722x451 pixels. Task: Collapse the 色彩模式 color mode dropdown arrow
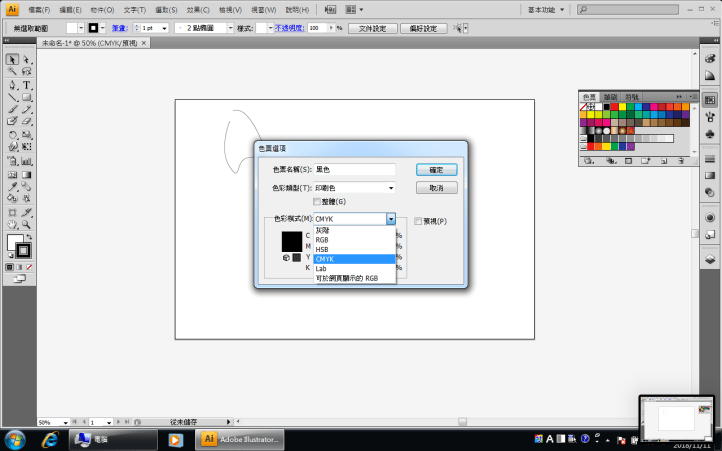tap(391, 219)
